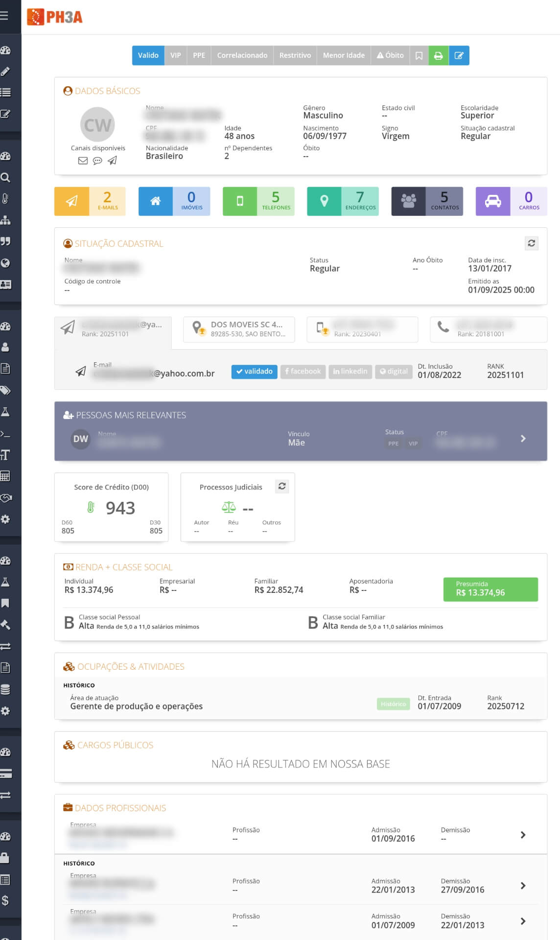
Task: Expand the job admitted 01/09/2016
Action: pos(523,835)
